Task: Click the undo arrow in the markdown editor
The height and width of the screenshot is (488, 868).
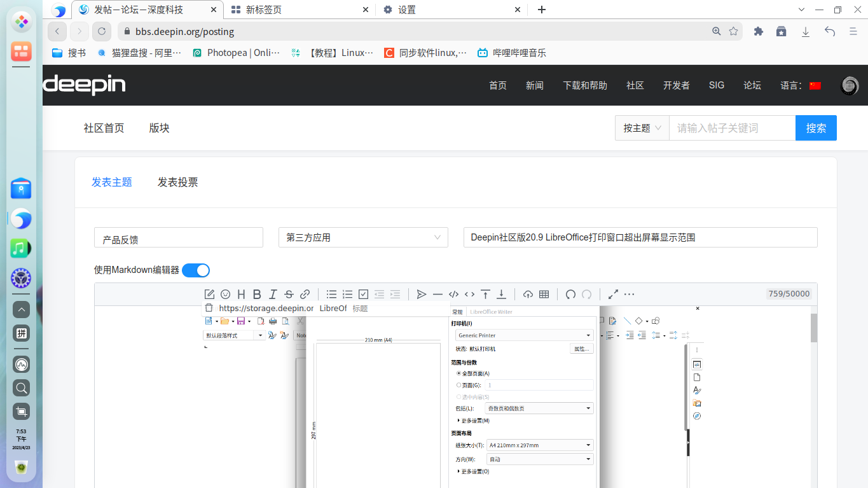Action: coord(570,294)
